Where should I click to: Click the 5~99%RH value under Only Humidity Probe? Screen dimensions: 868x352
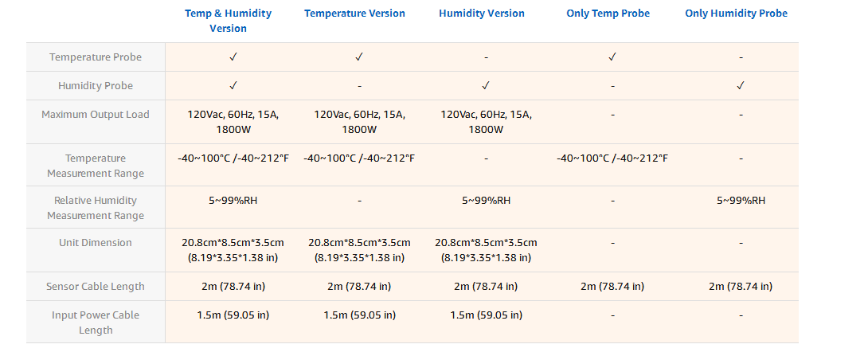(741, 201)
